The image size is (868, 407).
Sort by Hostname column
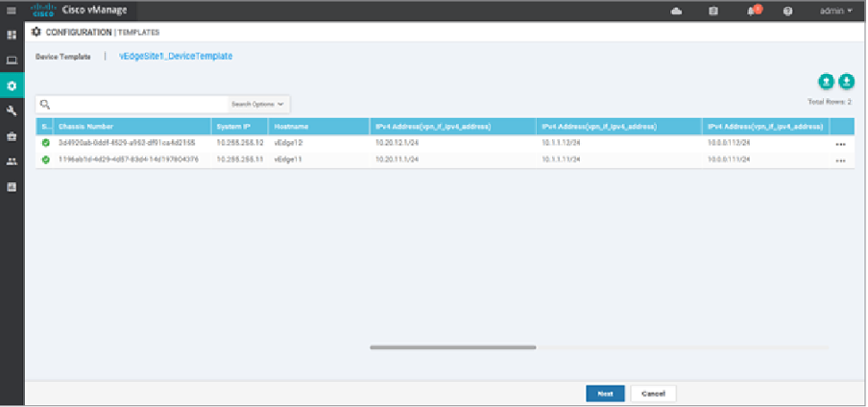click(291, 127)
